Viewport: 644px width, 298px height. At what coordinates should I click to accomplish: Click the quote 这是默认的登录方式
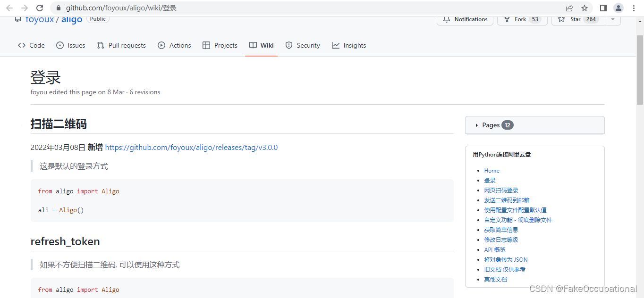click(74, 166)
